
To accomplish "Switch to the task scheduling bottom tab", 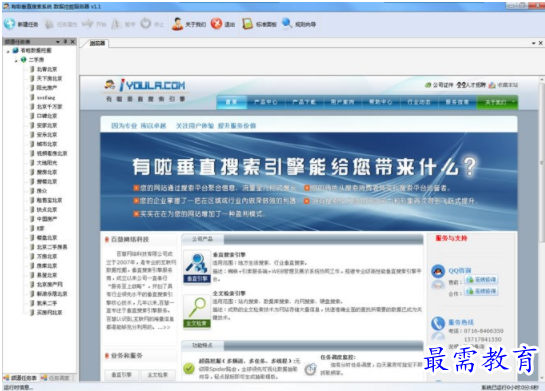I will click(x=56, y=378).
